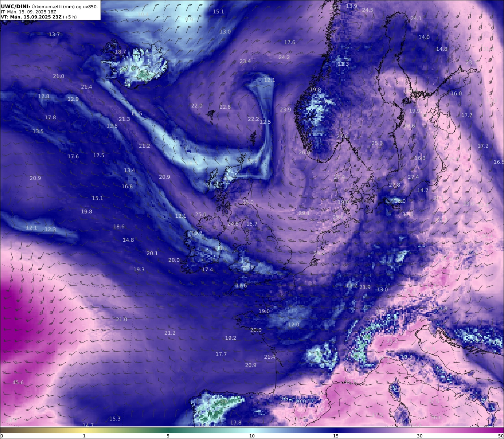Screen dimensions: 504x439
Task: Click the 12.8 map value
Action: [x=44, y=96]
